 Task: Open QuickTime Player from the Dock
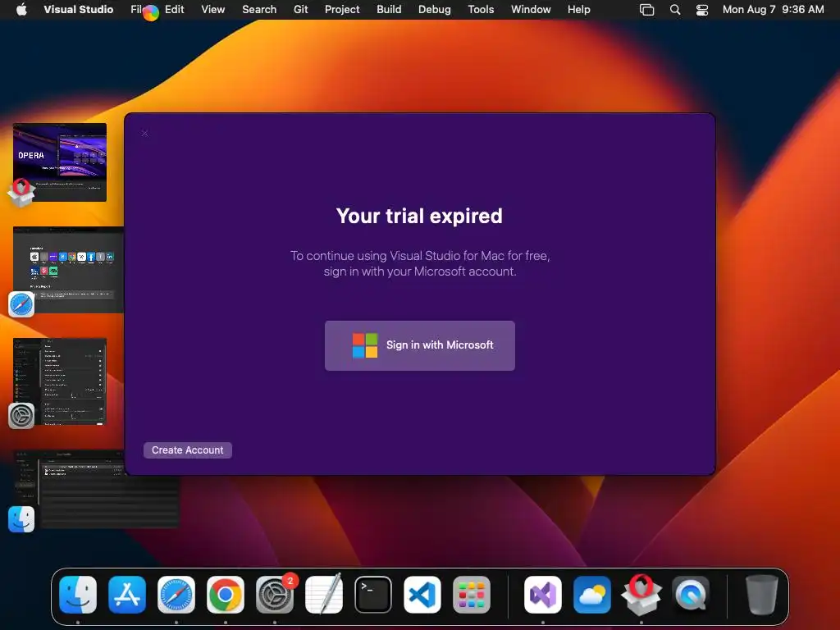point(691,595)
